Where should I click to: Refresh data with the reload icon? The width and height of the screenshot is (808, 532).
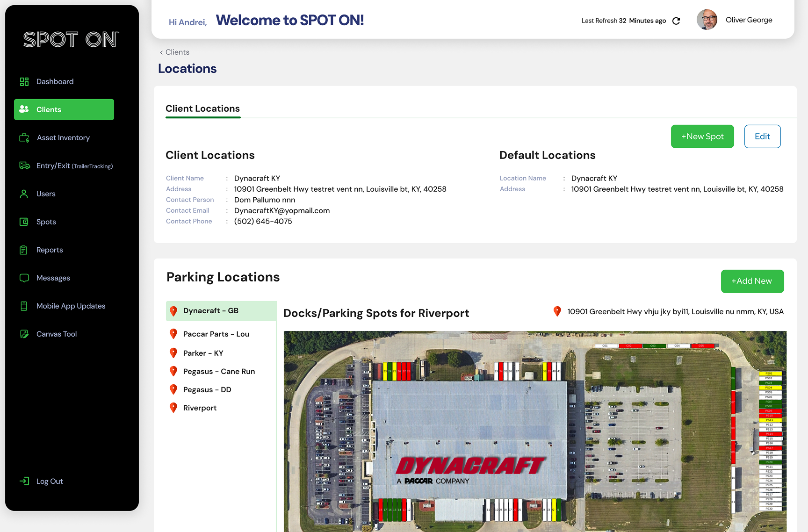click(676, 21)
